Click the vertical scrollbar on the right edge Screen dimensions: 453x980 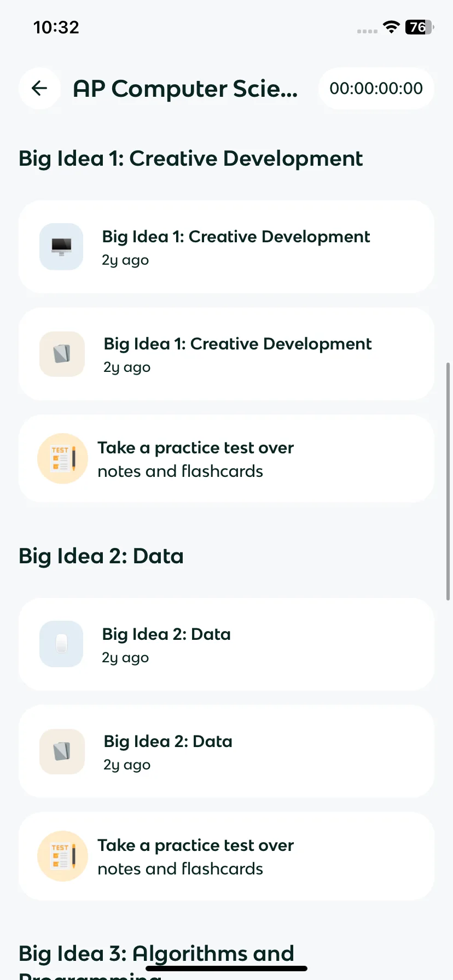point(448,481)
